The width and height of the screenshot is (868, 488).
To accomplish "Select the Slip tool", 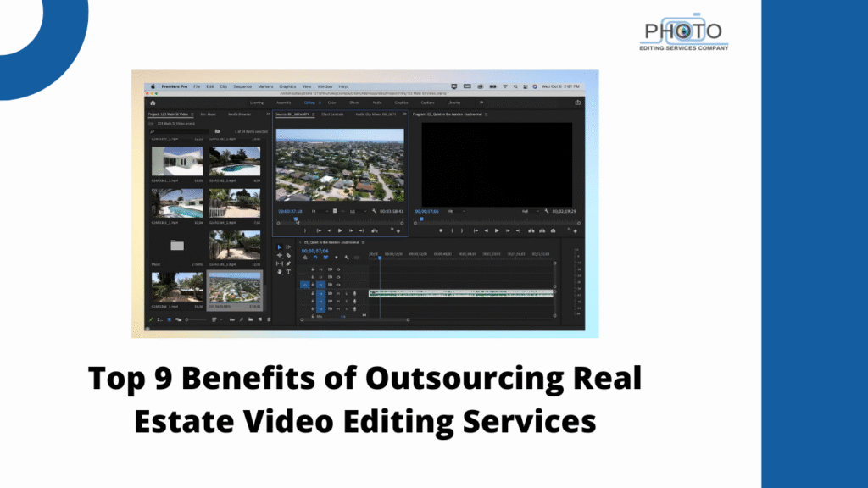I will pos(279,264).
